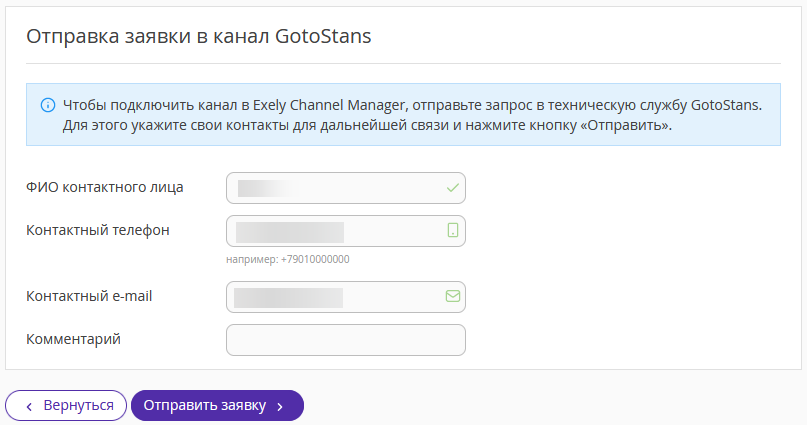
Task: Focus the ФИО контактного лица input field
Action: pyautogui.click(x=346, y=188)
